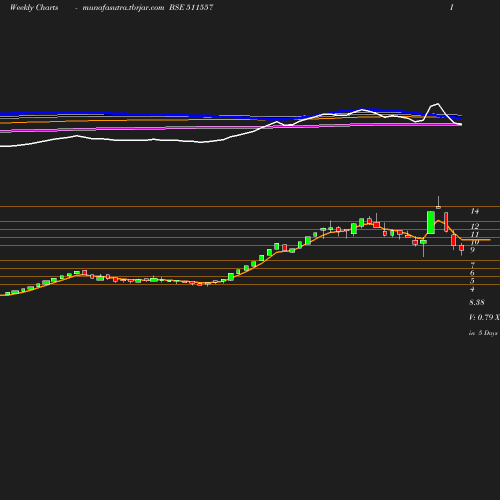This screenshot has height=500, width=500.
Task: Click price axis label "10"
Action: pyautogui.click(x=475, y=242)
